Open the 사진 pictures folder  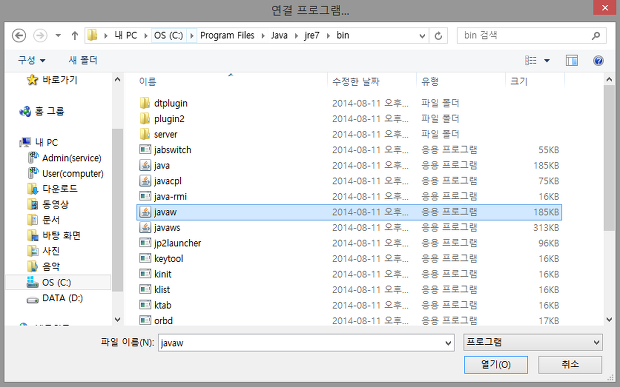coord(43,251)
